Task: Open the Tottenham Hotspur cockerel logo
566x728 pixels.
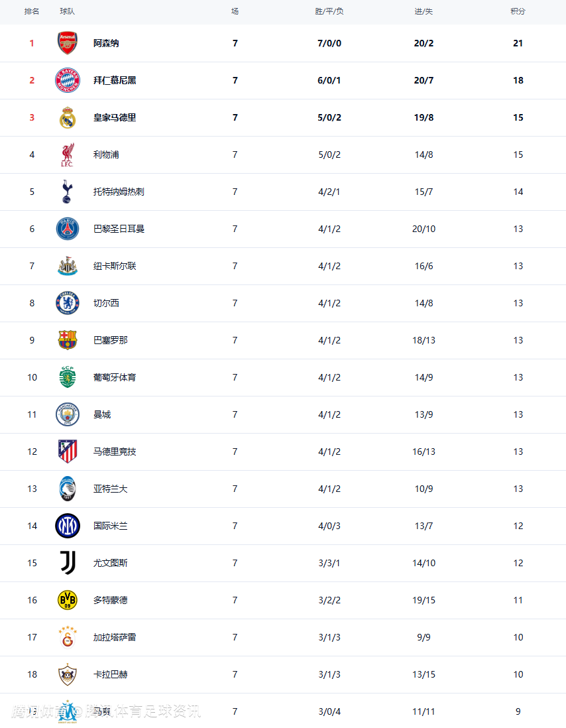Action: 67,192
